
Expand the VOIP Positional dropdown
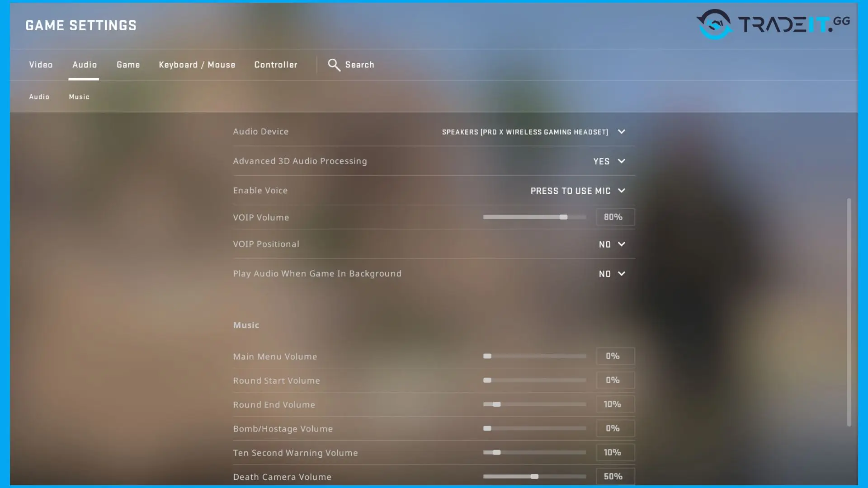pyautogui.click(x=612, y=244)
